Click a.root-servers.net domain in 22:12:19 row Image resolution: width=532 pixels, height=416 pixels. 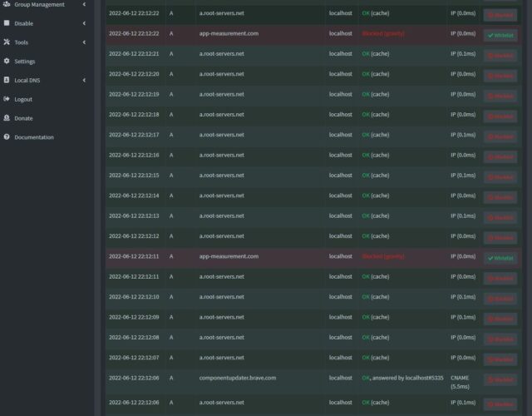click(222, 94)
